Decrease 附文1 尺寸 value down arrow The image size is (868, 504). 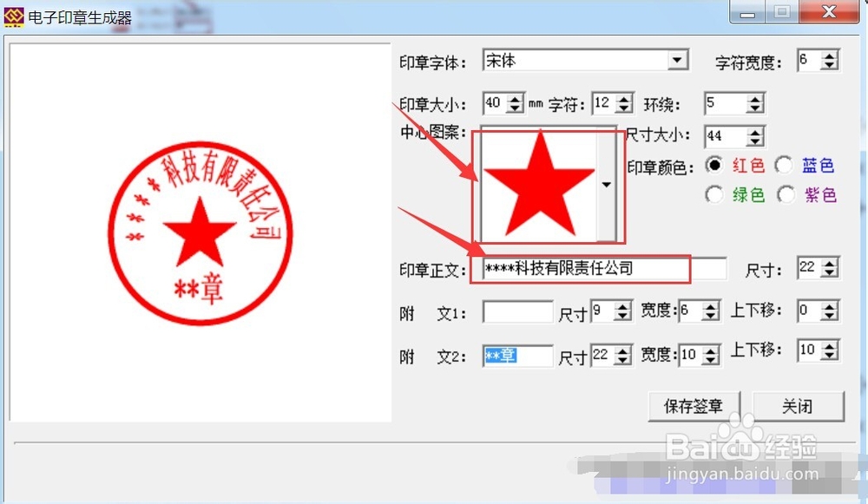click(x=622, y=316)
